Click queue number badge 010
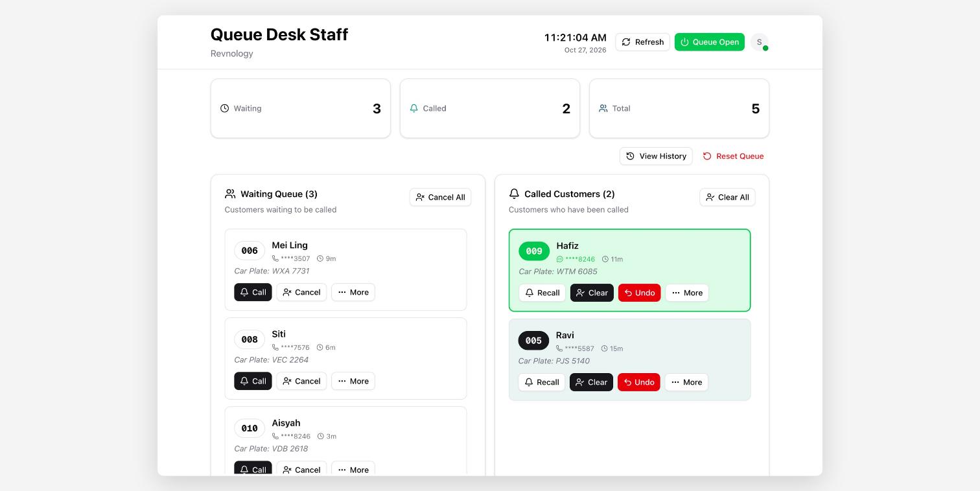This screenshot has width=980, height=491. coord(250,428)
